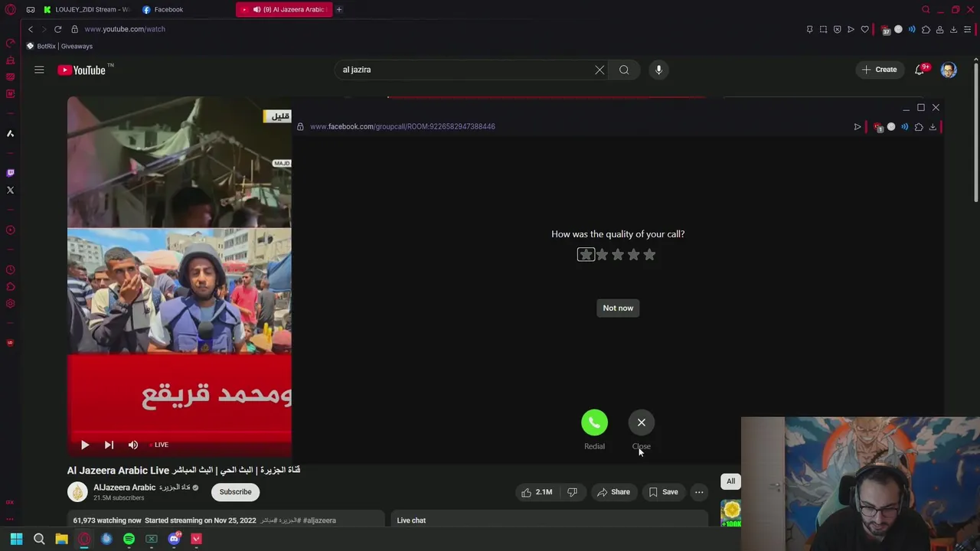Screen dimensions: 980x551
Task: Open BotRix Giveaways bookmark
Action: [x=60, y=46]
